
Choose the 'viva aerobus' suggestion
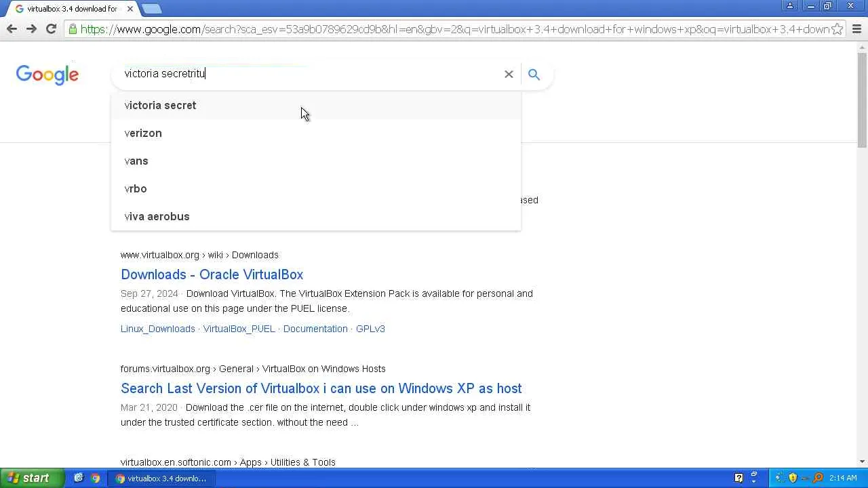pyautogui.click(x=316, y=216)
